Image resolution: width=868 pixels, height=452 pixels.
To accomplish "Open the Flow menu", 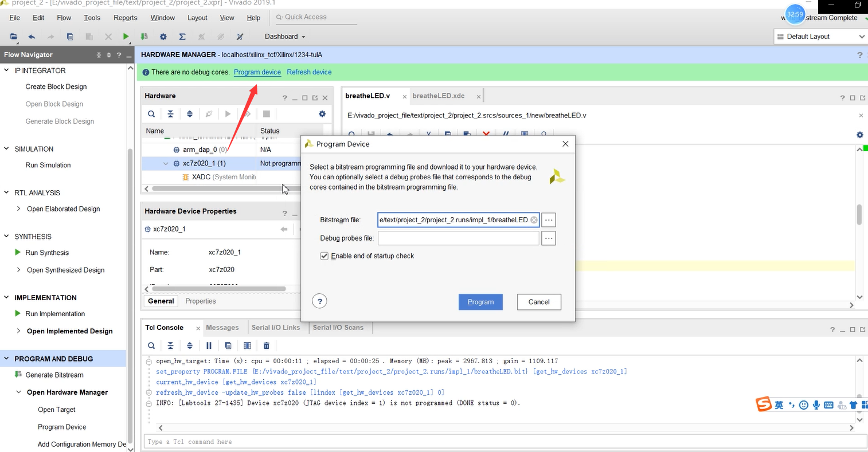I will point(64,18).
